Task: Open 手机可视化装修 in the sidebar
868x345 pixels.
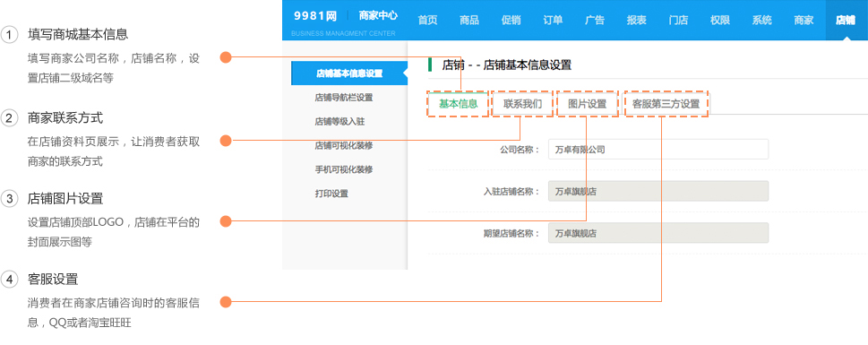Action: pyautogui.click(x=344, y=169)
